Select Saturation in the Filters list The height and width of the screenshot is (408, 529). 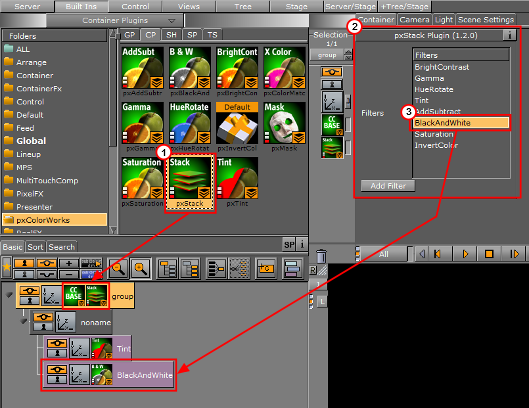coord(434,134)
